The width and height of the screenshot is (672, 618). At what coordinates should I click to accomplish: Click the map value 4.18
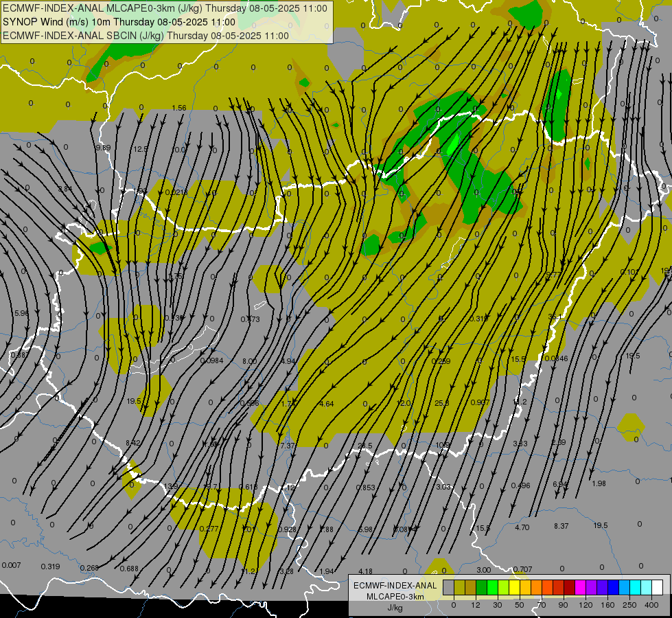point(365,572)
